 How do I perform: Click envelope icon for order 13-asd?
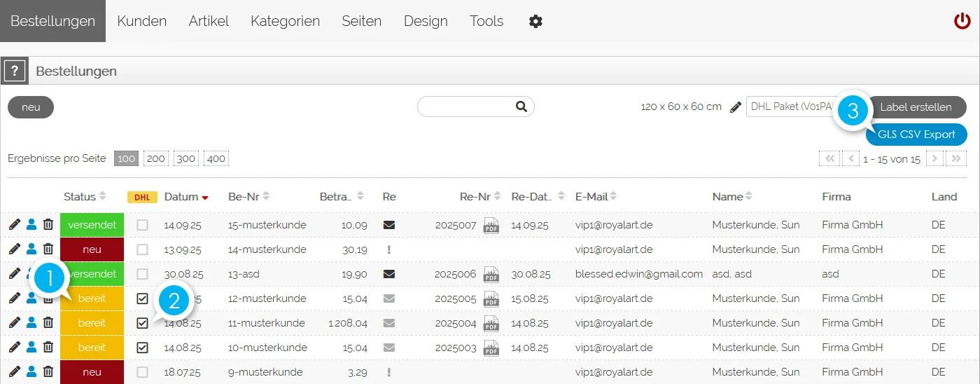point(389,274)
